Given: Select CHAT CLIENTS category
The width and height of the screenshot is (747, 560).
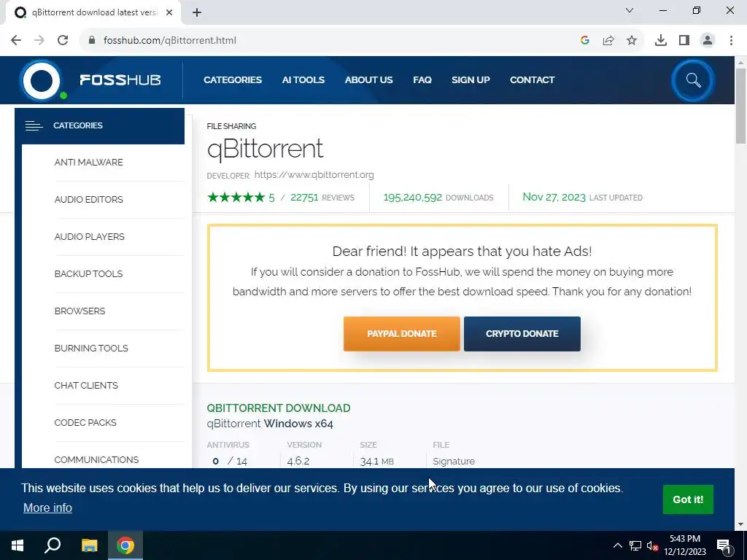Looking at the screenshot, I should [x=86, y=385].
